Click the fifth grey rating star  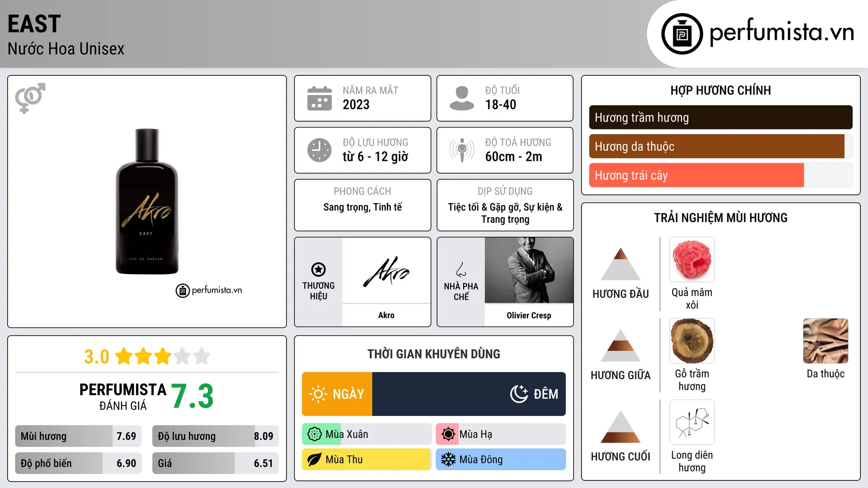(x=202, y=356)
